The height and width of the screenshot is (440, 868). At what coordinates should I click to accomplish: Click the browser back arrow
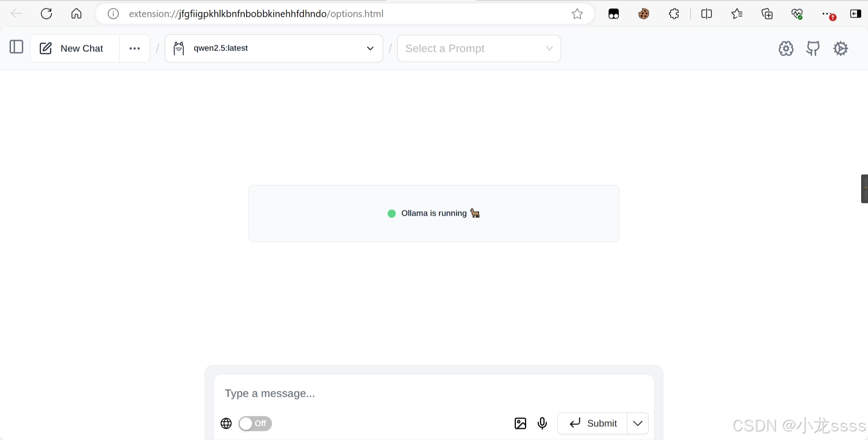pos(16,14)
